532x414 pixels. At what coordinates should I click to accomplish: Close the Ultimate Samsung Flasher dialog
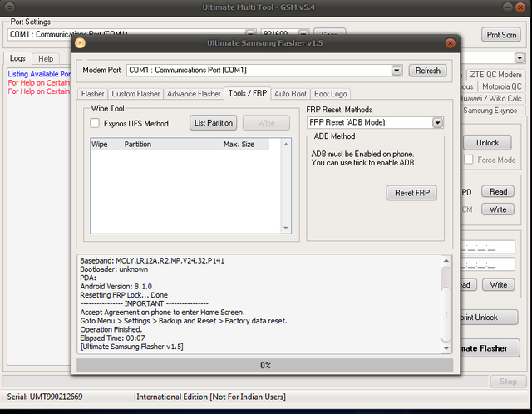click(x=450, y=43)
